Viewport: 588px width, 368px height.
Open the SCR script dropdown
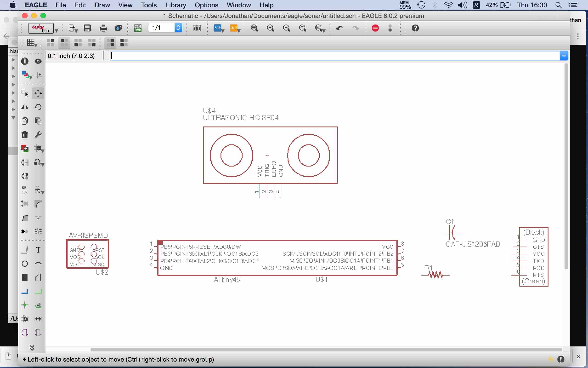click(219, 28)
